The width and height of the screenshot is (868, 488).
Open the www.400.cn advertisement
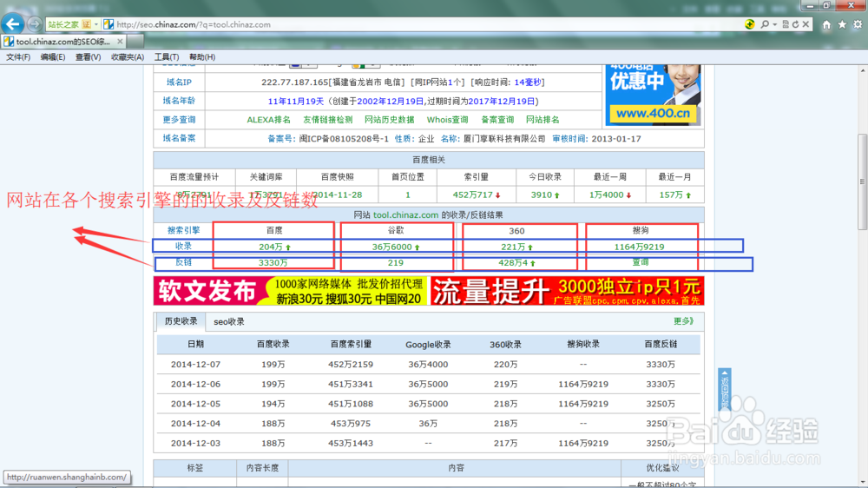point(654,95)
